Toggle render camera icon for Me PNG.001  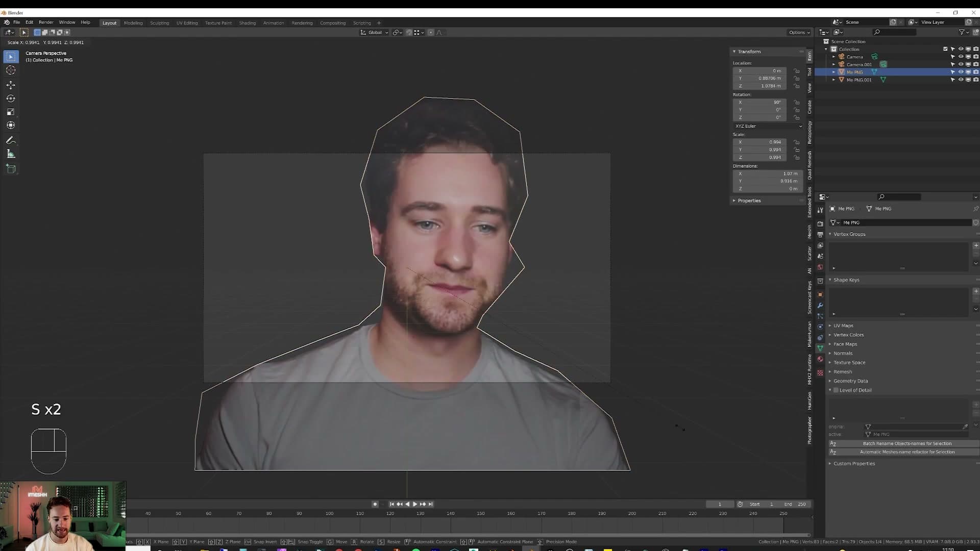975,80
